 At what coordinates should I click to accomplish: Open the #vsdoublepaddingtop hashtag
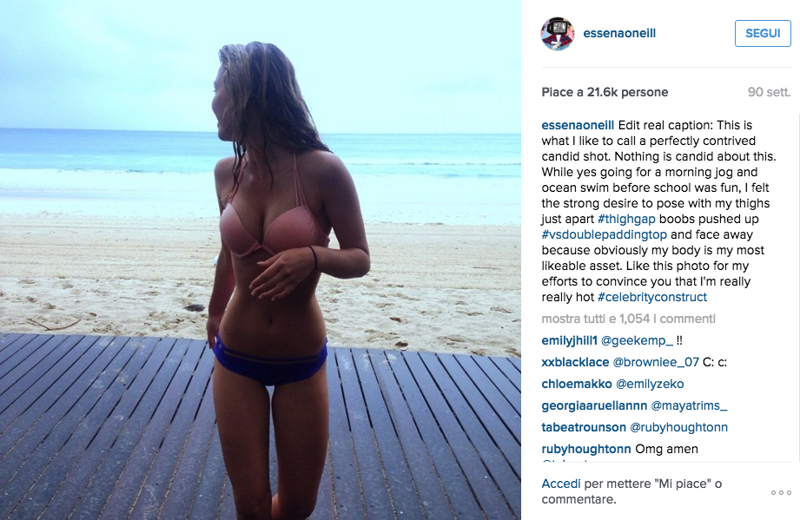(x=604, y=235)
